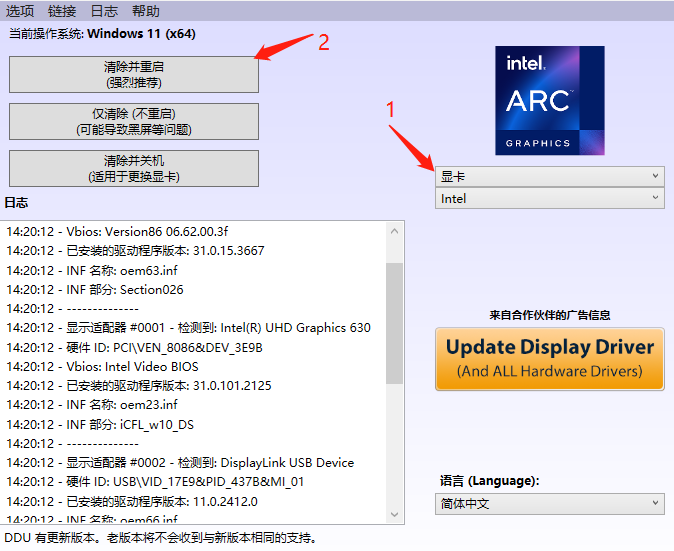Click the log scrollbar thumb
The height and width of the screenshot is (551, 674).
point(395,323)
